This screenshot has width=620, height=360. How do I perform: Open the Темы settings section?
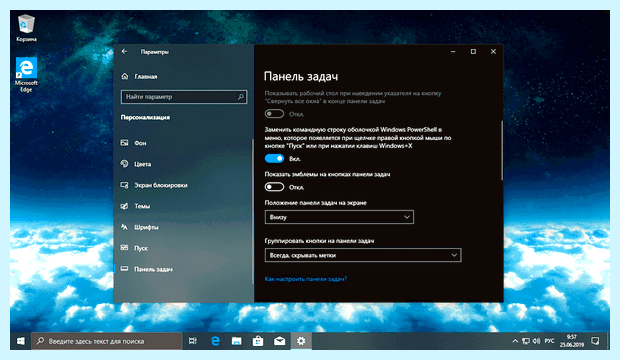tap(142, 206)
